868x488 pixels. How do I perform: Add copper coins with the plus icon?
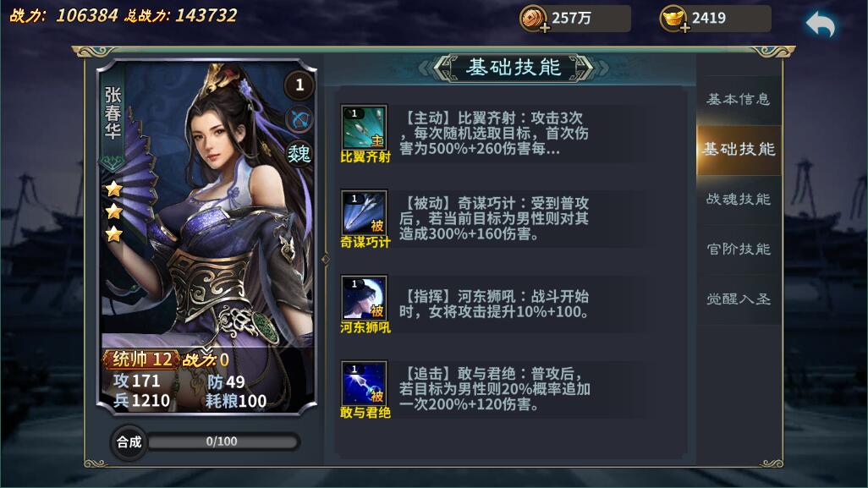point(544,28)
